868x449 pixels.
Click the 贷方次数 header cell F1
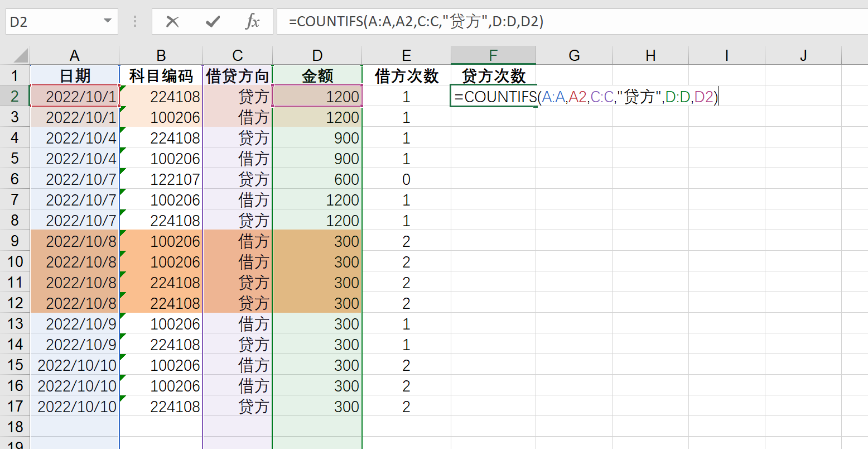493,75
